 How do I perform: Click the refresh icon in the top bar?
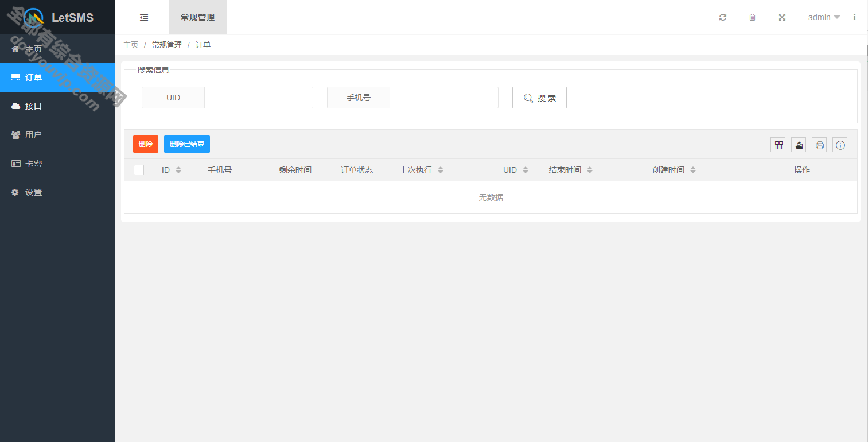tap(723, 17)
